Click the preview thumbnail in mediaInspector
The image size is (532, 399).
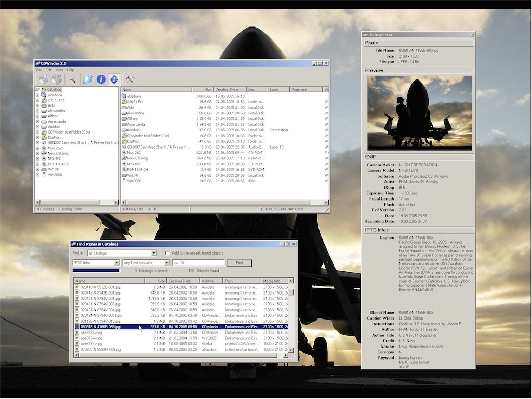click(x=419, y=113)
